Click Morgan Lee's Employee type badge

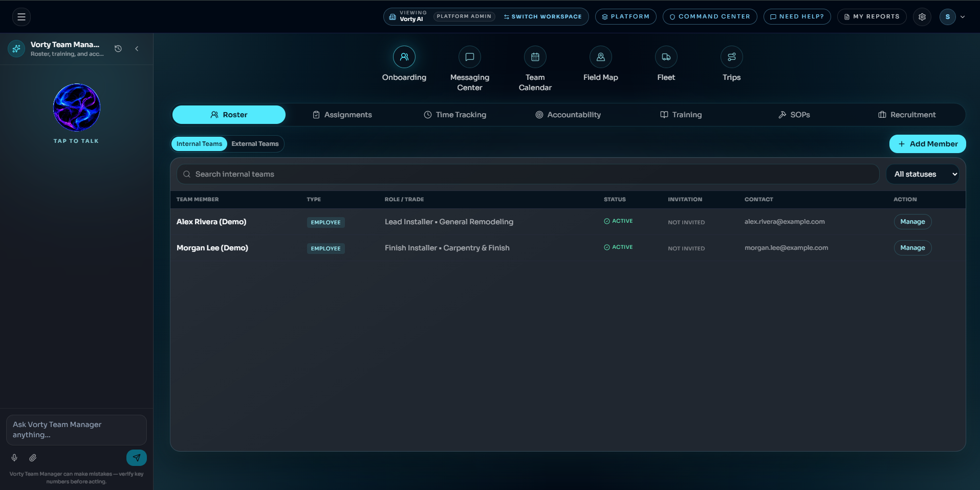coord(325,248)
